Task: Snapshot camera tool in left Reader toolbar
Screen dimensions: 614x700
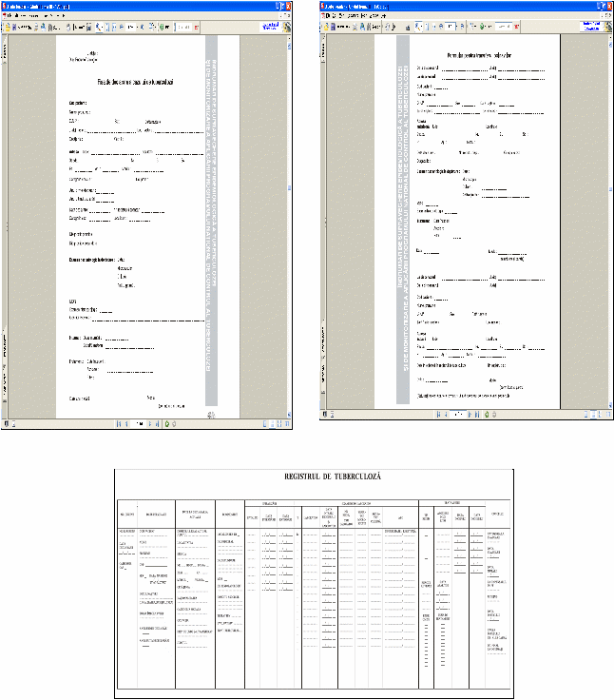Action: [x=89, y=28]
